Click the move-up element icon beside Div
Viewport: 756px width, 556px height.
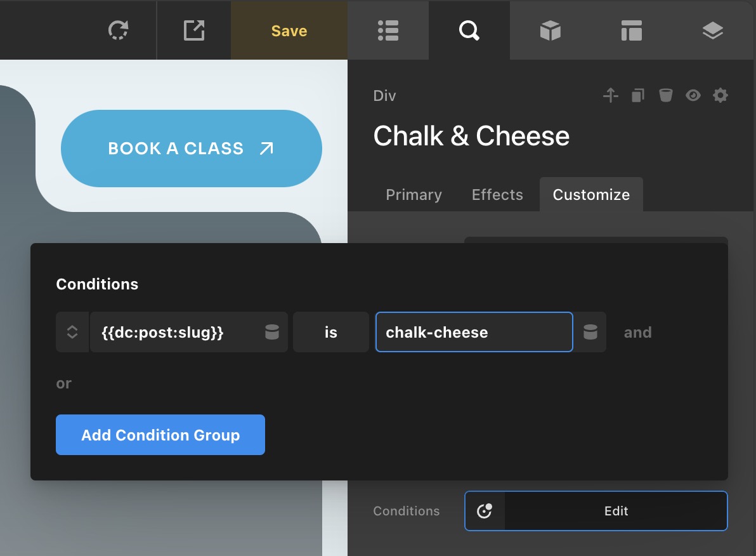(x=610, y=95)
